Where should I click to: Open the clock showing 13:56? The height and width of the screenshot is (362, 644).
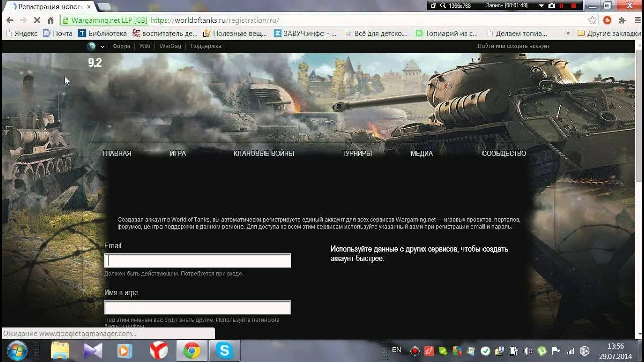(x=616, y=351)
